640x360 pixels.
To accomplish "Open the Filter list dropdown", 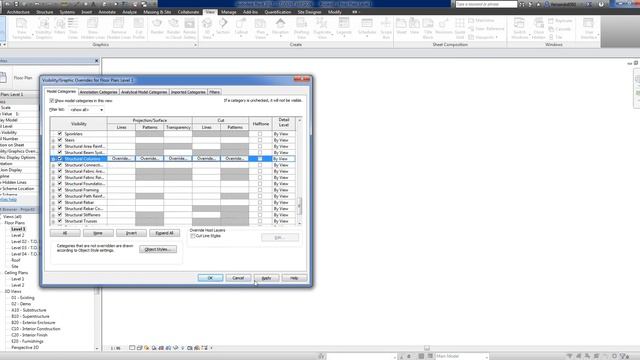I will 86,110.
